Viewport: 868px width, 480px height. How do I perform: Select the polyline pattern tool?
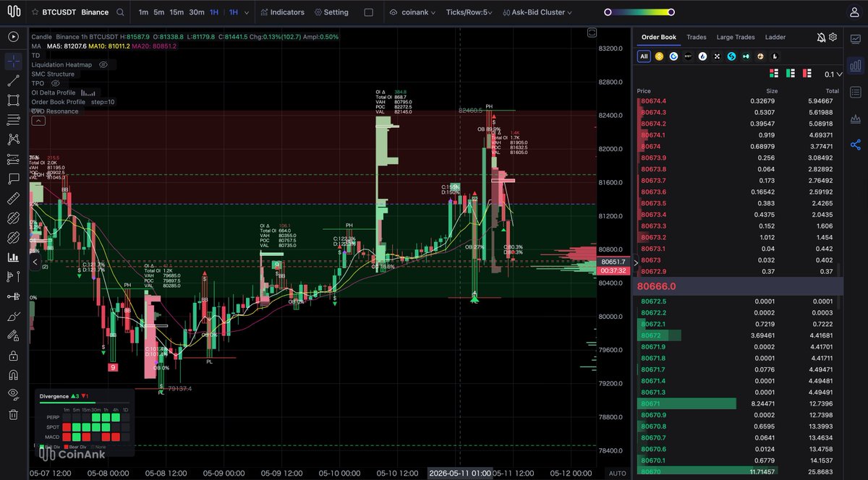point(13,140)
